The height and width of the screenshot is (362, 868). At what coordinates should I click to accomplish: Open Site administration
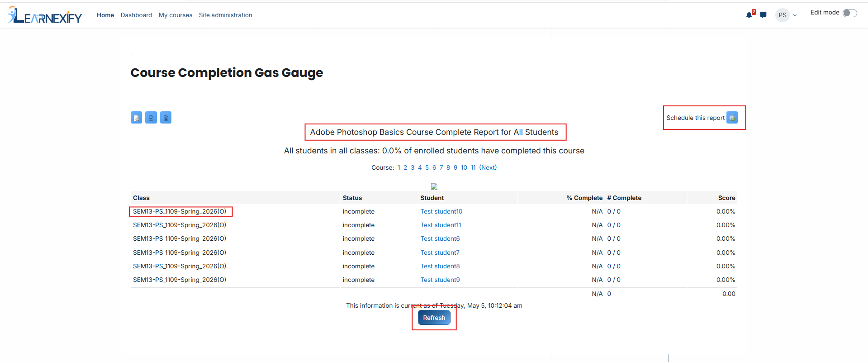[x=226, y=15]
